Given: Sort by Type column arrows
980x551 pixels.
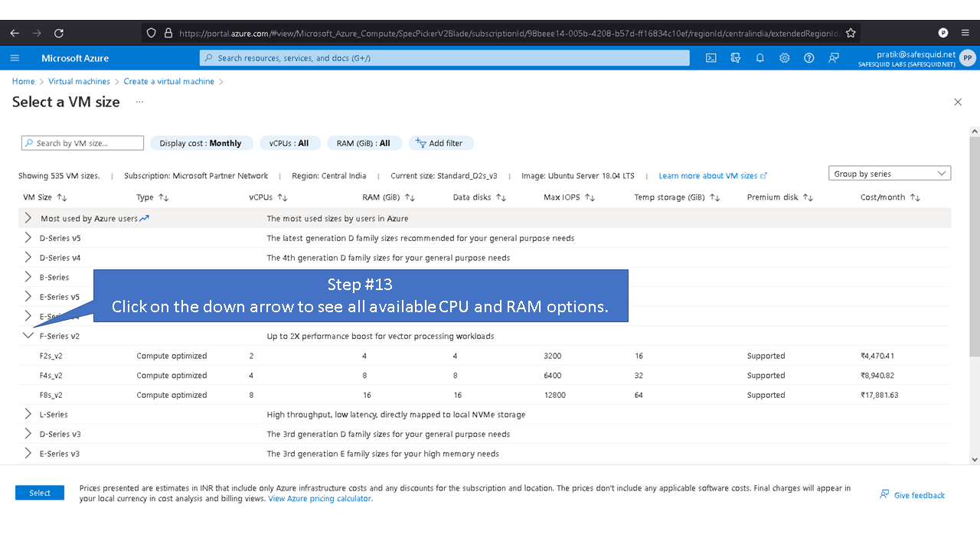Looking at the screenshot, I should 163,197.
